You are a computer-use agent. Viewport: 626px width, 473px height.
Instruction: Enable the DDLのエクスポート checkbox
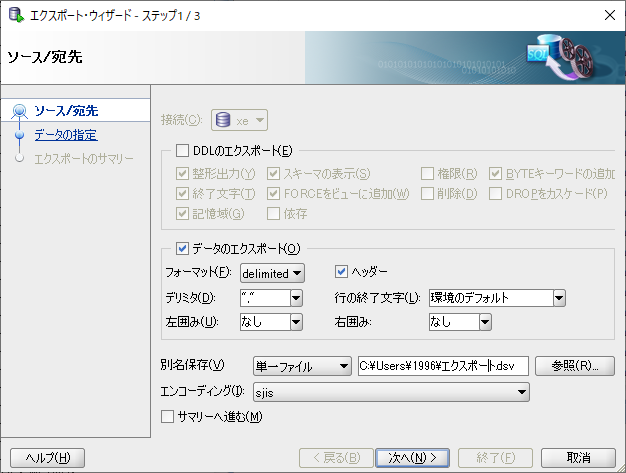(182, 150)
